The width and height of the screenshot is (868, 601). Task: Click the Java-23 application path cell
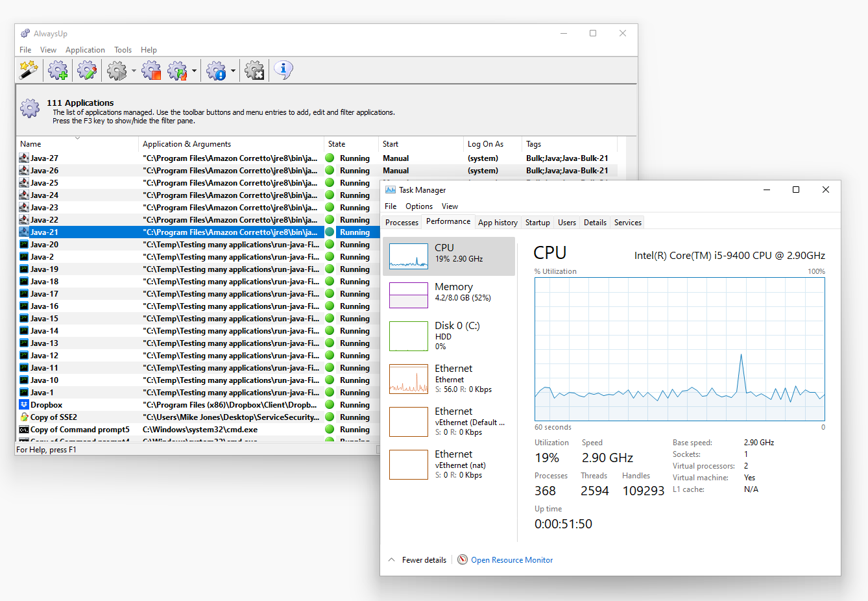click(x=230, y=208)
